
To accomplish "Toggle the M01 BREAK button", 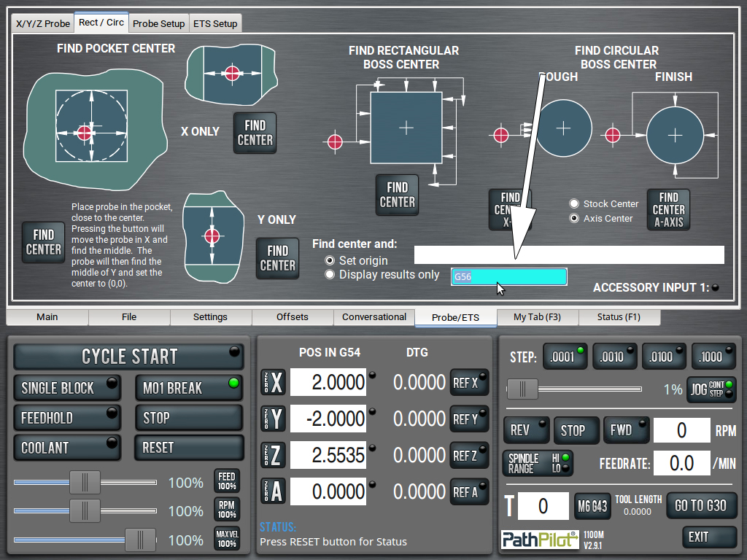I will tap(188, 388).
